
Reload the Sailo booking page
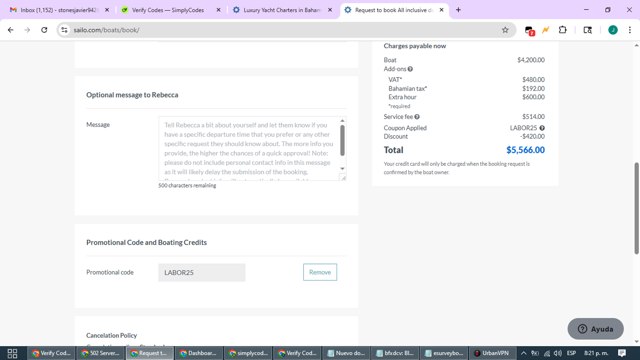[44, 30]
